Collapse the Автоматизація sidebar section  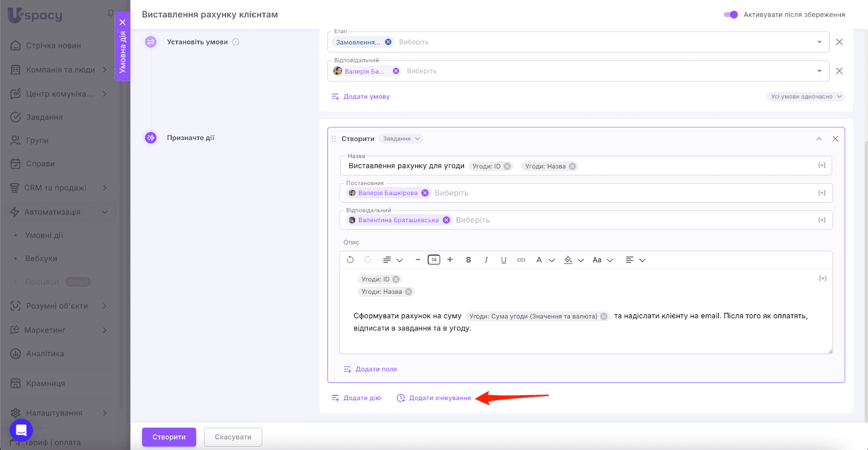click(x=105, y=212)
